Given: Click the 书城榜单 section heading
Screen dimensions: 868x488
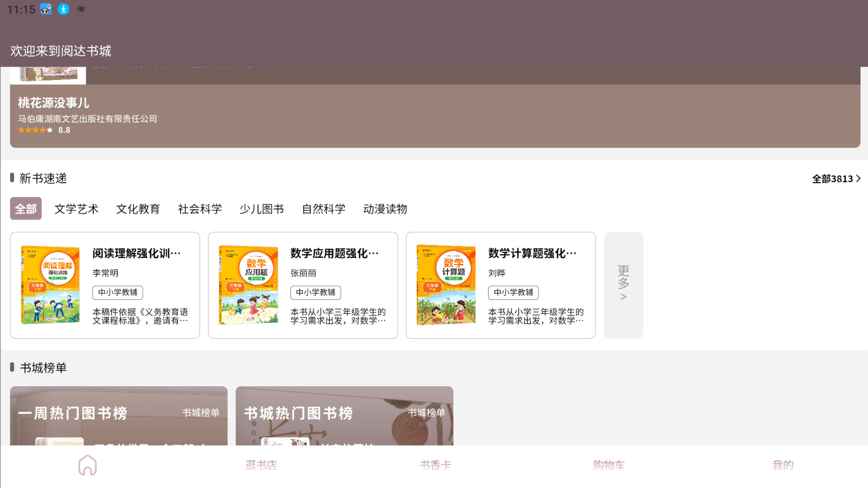Looking at the screenshot, I should coord(43,368).
